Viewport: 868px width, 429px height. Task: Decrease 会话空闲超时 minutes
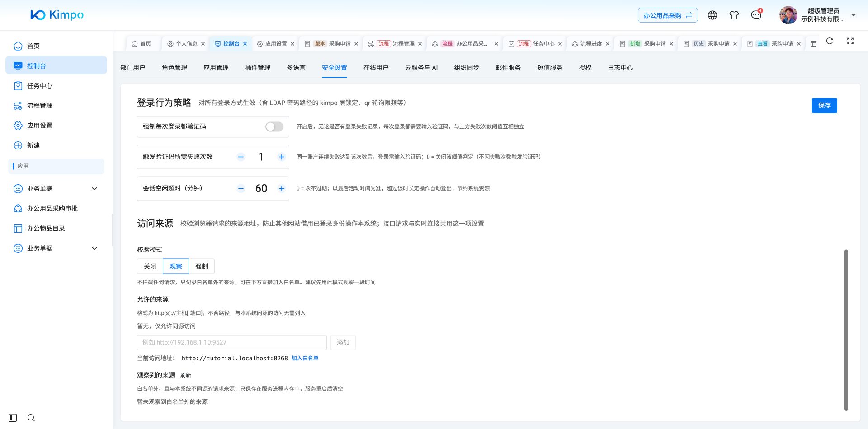(x=241, y=189)
